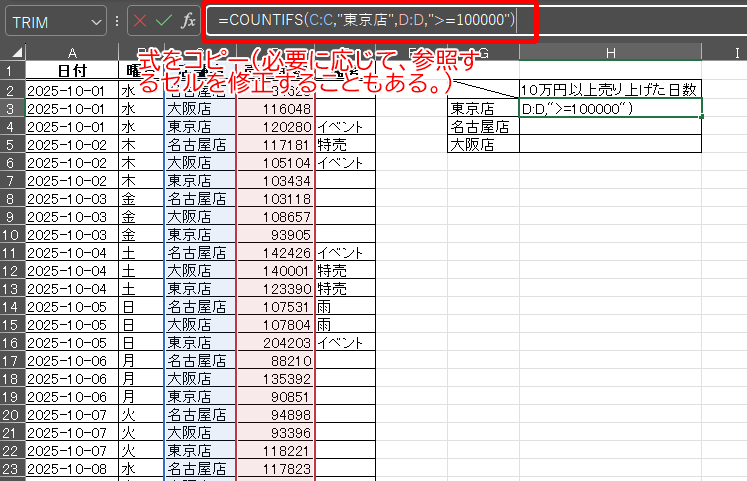Select the cell containing sales value 204203
Screen dimensions: 747x481
(275, 342)
